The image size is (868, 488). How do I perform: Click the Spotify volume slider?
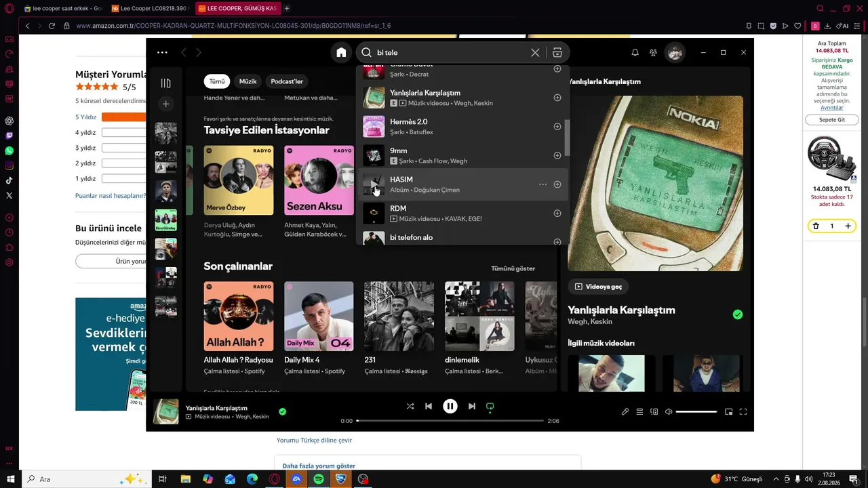tap(696, 411)
